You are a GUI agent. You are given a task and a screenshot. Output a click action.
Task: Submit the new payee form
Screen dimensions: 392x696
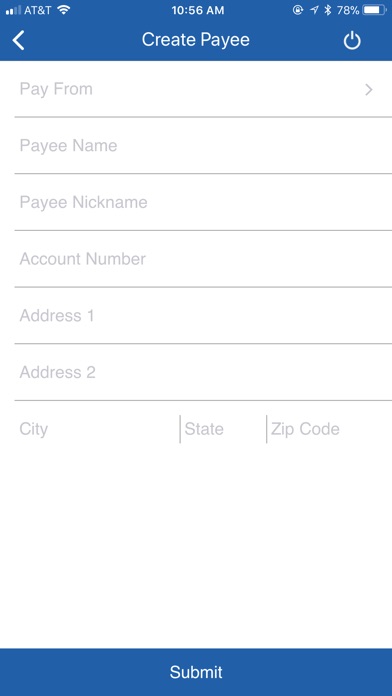click(x=196, y=672)
